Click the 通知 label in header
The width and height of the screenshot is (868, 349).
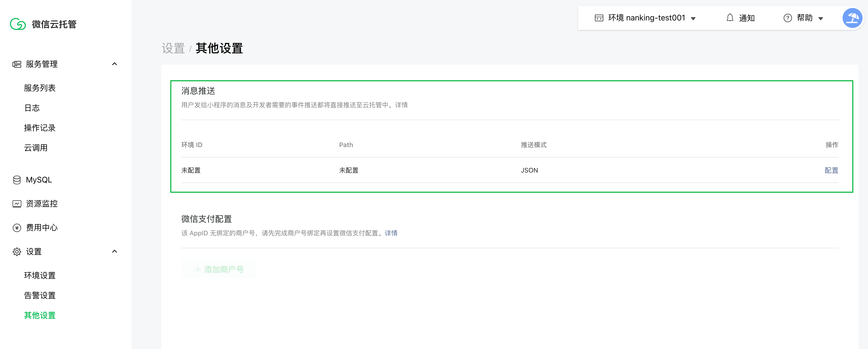point(747,18)
